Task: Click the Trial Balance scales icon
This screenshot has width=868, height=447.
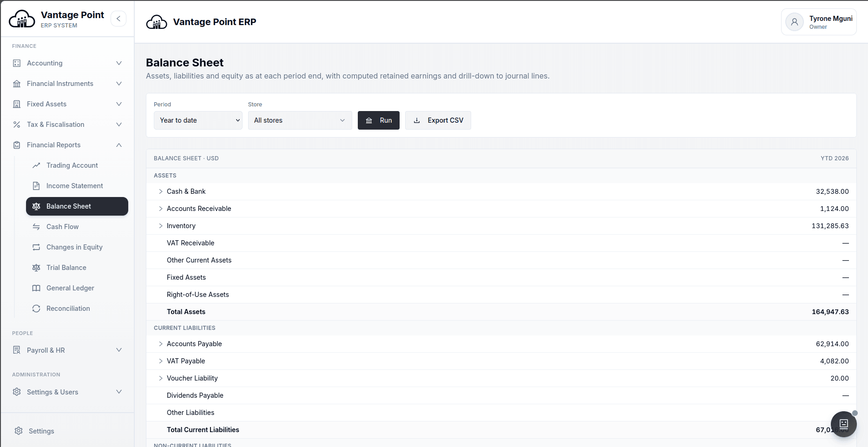Action: tap(36, 268)
